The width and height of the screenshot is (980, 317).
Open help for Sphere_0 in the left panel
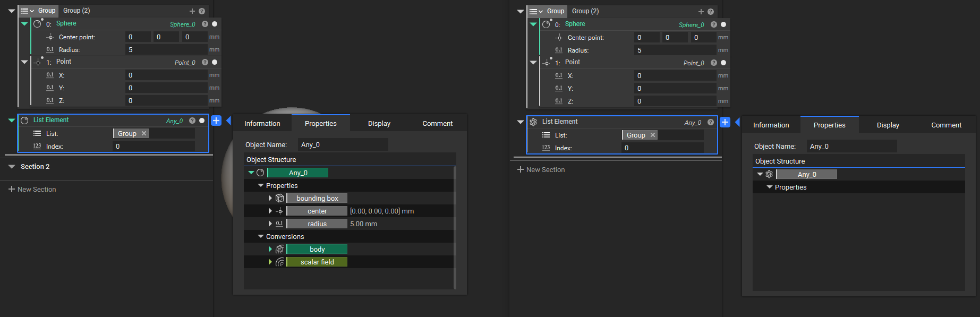(205, 24)
